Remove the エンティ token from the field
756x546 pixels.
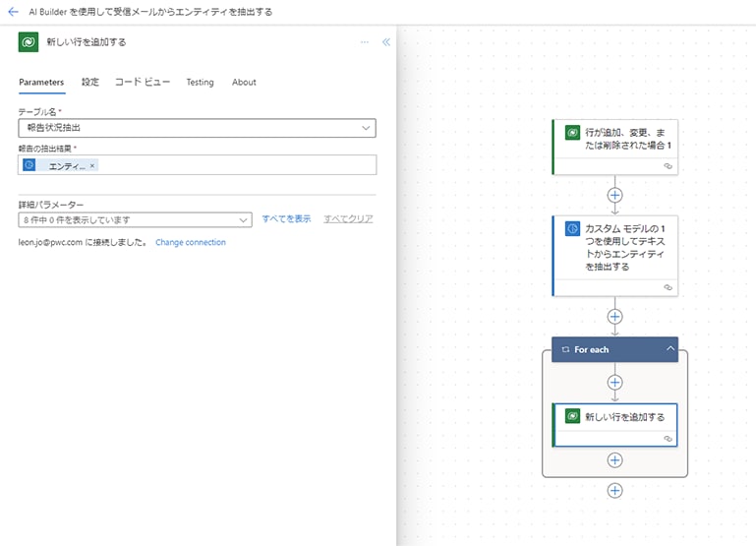point(93,166)
